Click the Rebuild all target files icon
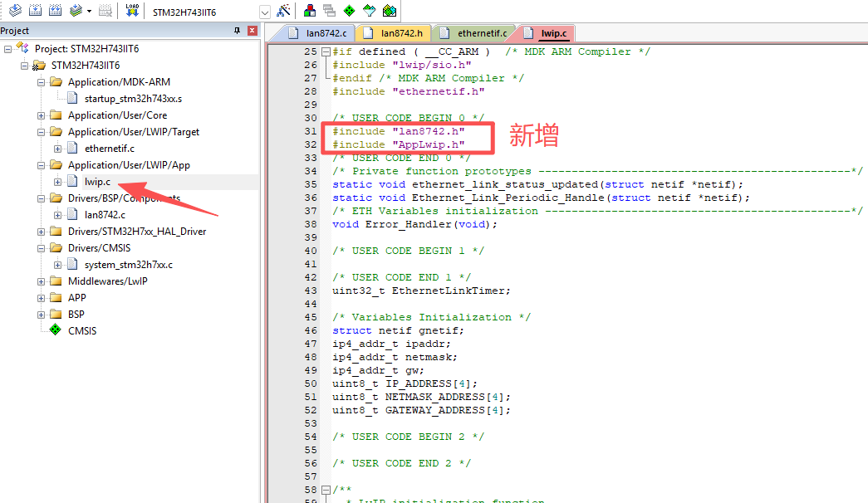This screenshot has width=868, height=503. pos(55,12)
